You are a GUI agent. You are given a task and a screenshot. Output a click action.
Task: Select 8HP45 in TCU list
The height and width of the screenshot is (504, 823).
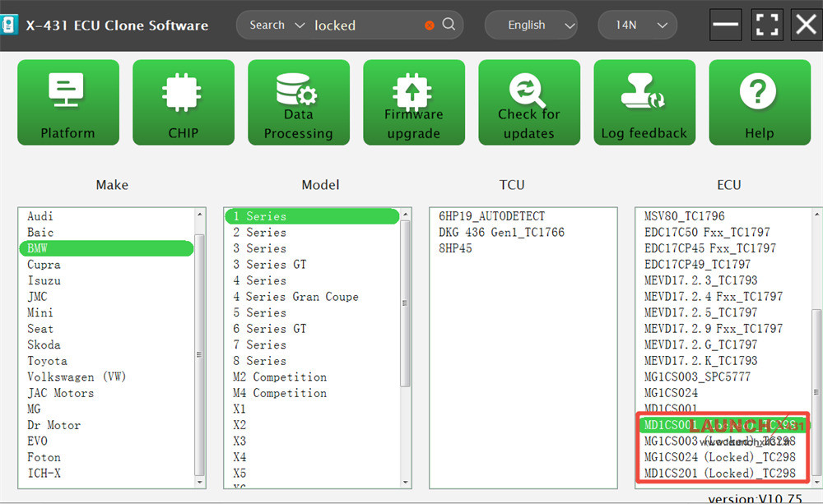456,248
